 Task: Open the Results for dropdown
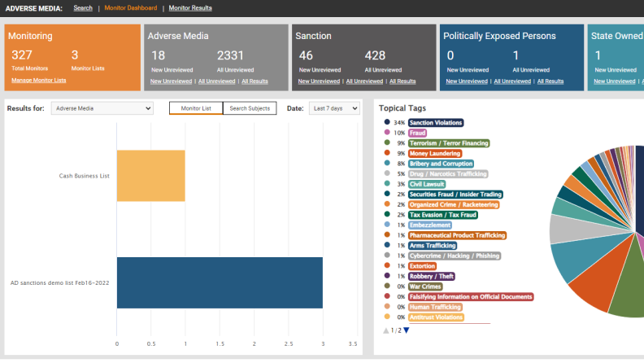tap(102, 108)
